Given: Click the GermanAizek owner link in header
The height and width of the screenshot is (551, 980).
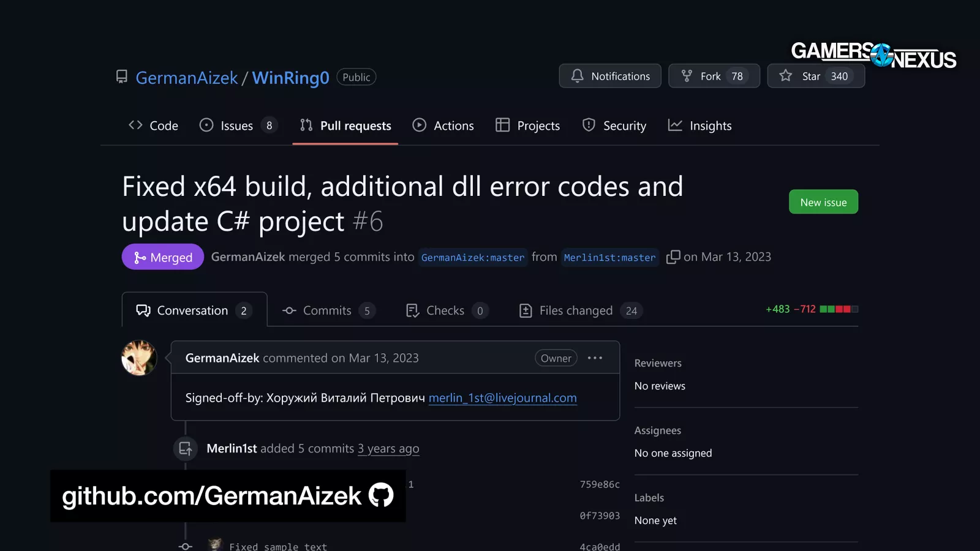Looking at the screenshot, I should [x=187, y=78].
